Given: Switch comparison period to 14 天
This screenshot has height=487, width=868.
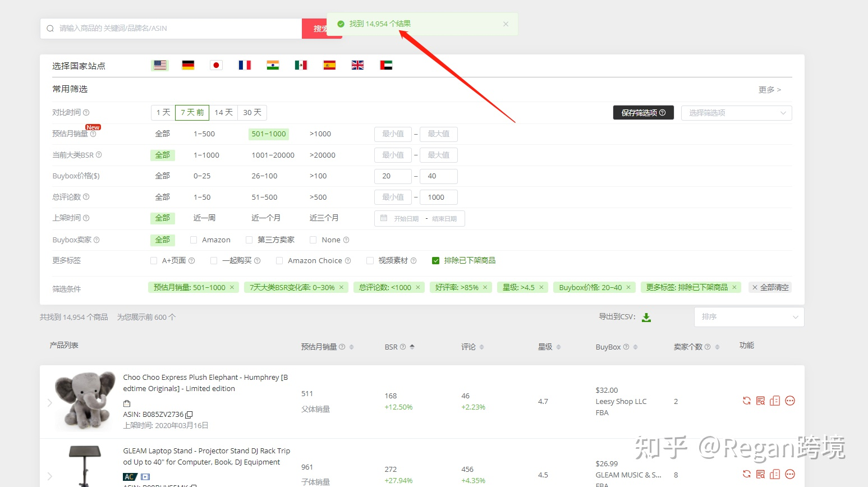Looking at the screenshot, I should click(x=223, y=112).
